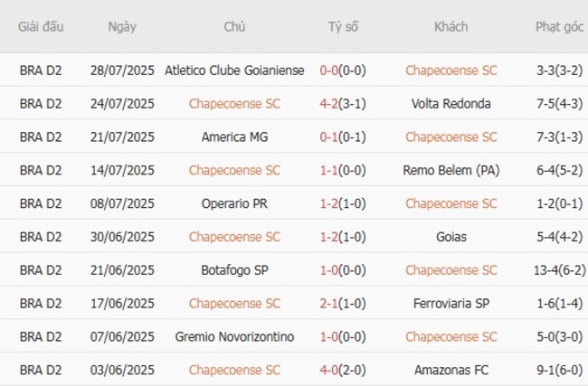The image size is (588, 386).
Task: Open the Remo Belem (PA) team page
Action: tap(450, 171)
